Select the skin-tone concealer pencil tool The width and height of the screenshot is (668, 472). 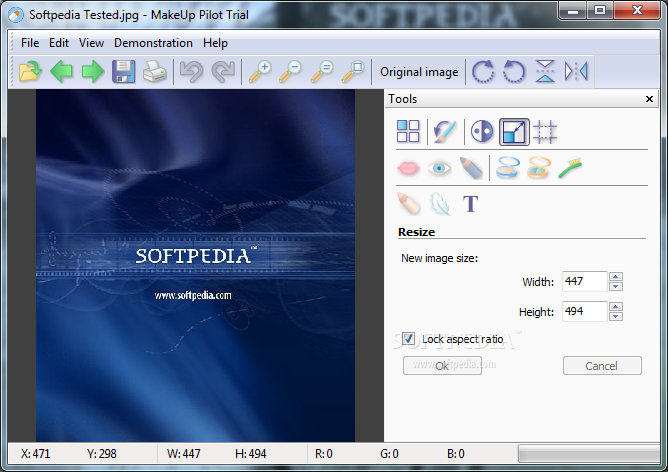coord(408,204)
